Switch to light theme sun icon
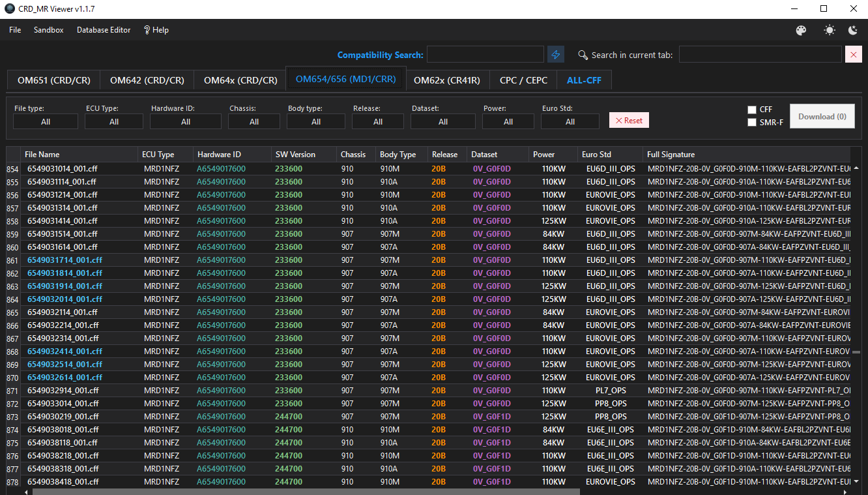Screen dimensions: 868x495 tap(829, 30)
